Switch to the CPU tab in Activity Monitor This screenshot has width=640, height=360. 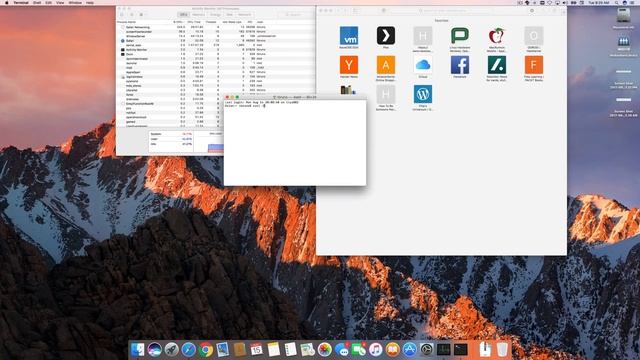pyautogui.click(x=184, y=15)
